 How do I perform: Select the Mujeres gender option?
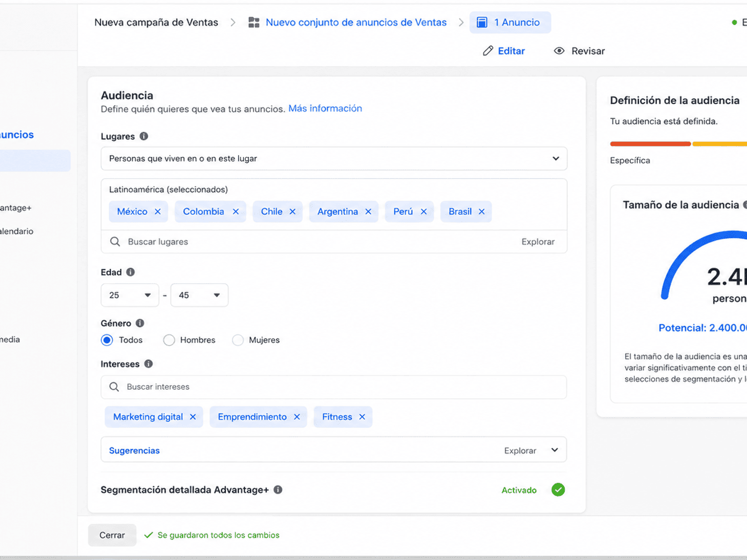point(238,340)
